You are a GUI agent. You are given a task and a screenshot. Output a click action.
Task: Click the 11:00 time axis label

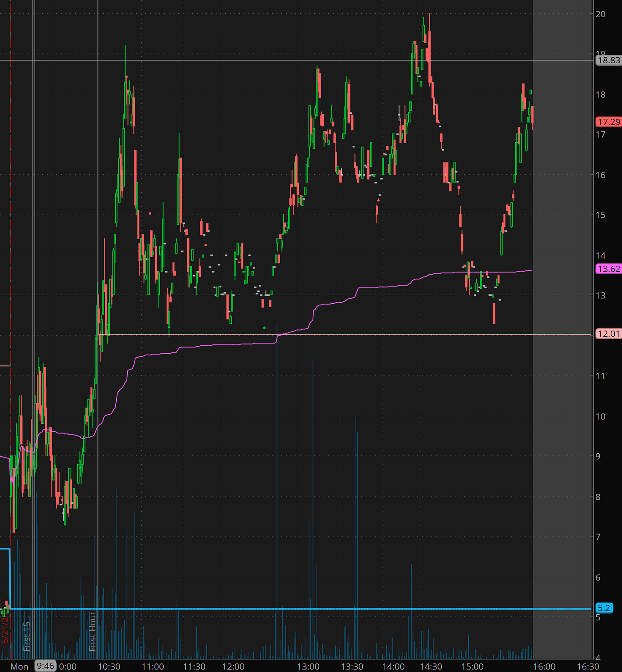(x=153, y=666)
